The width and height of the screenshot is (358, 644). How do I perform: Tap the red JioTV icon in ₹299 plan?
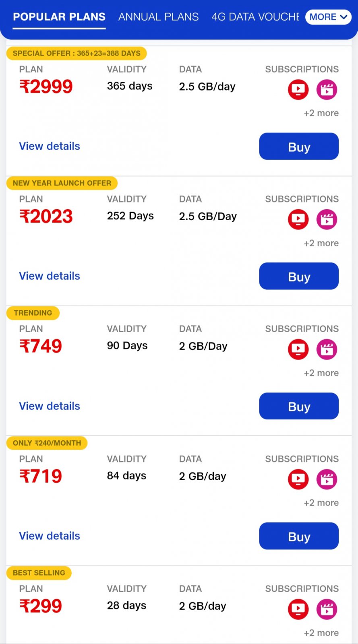(x=298, y=609)
